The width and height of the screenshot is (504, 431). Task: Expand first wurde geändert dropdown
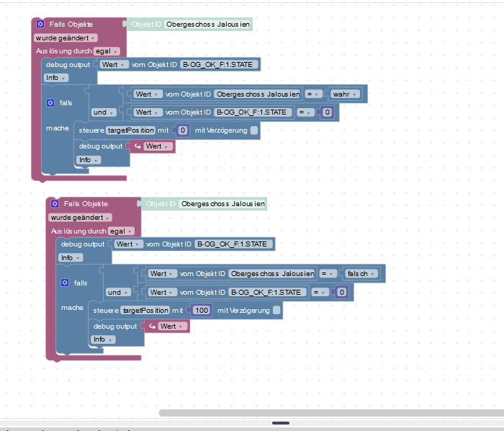tap(66, 38)
